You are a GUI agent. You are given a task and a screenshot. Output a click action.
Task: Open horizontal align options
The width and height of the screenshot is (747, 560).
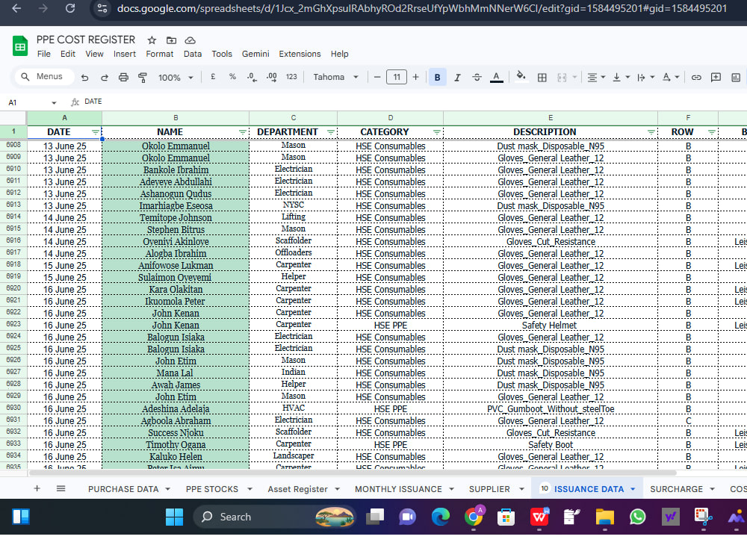595,77
